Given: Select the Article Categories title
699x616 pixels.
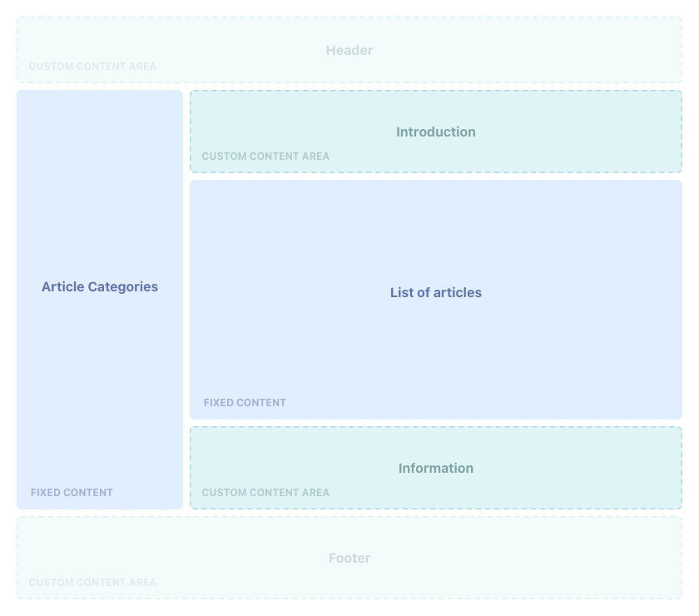Looking at the screenshot, I should 100,286.
